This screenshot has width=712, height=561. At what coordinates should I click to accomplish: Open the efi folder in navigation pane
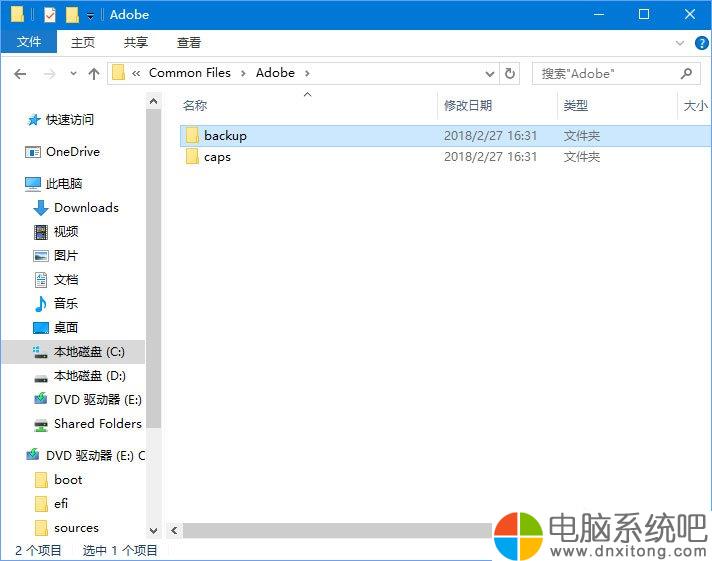tap(61, 503)
